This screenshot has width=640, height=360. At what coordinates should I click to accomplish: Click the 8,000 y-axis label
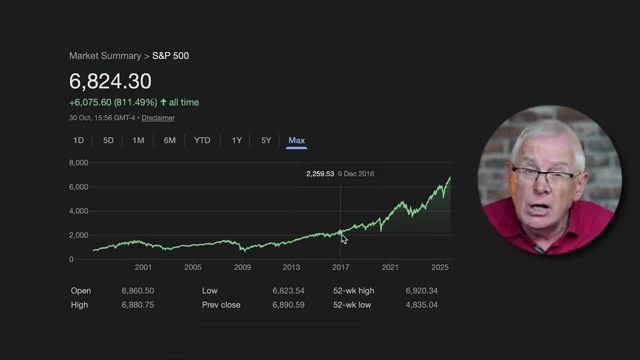tap(78, 163)
